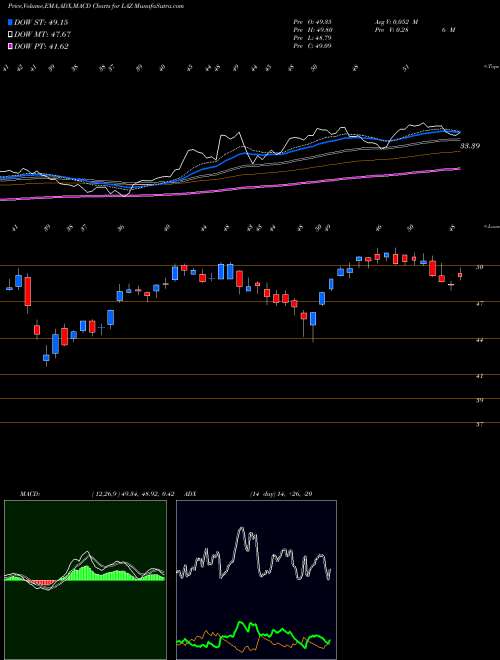Click the 41 price axis label
The height and width of the screenshot is (660, 500).
480,376
